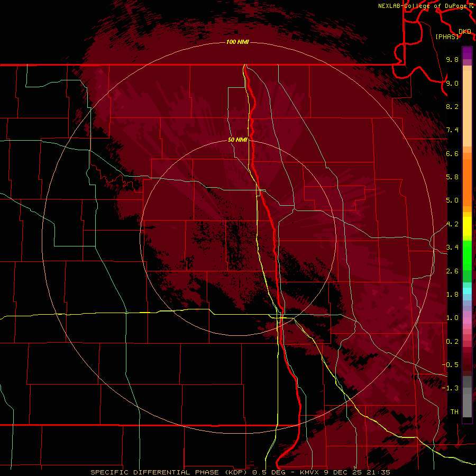Click the 50 NMI range ring label

[x=237, y=140]
